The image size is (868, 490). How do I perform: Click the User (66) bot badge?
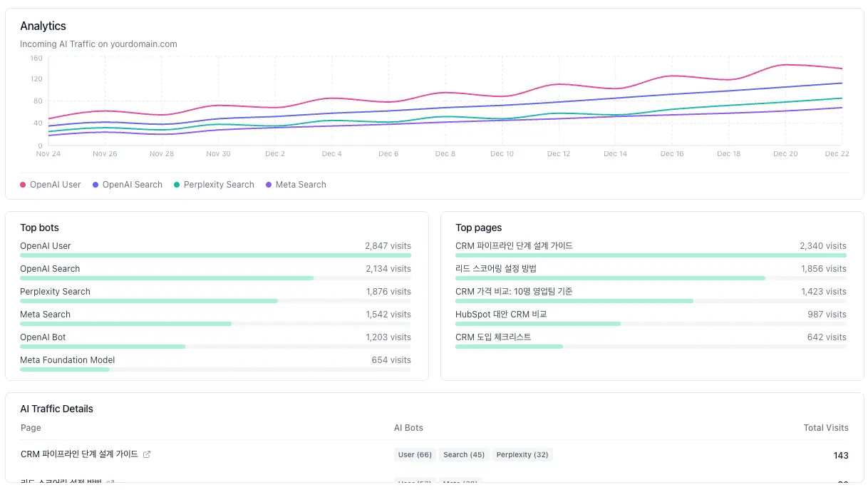(x=415, y=454)
